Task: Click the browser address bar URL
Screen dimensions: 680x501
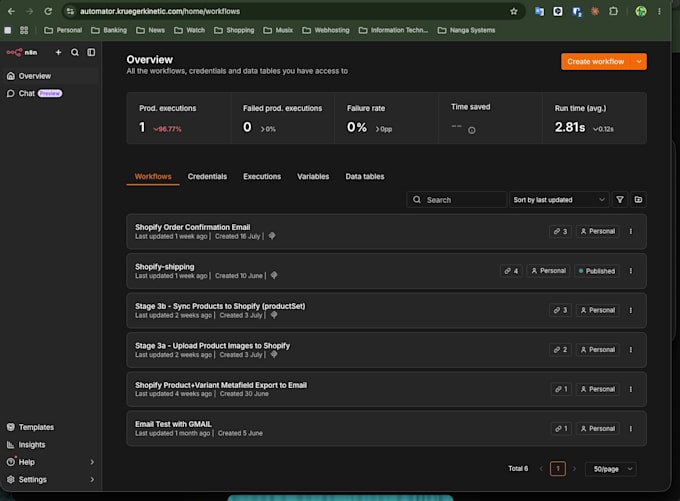Action: pos(160,11)
